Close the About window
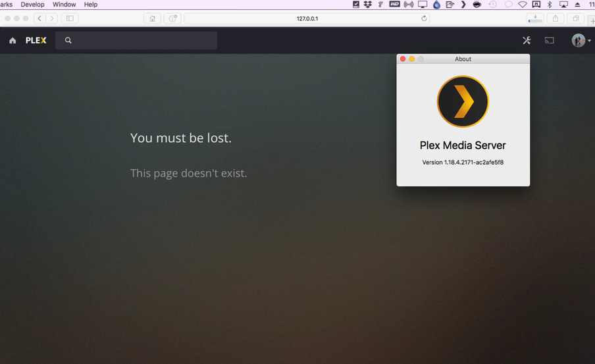 point(403,59)
